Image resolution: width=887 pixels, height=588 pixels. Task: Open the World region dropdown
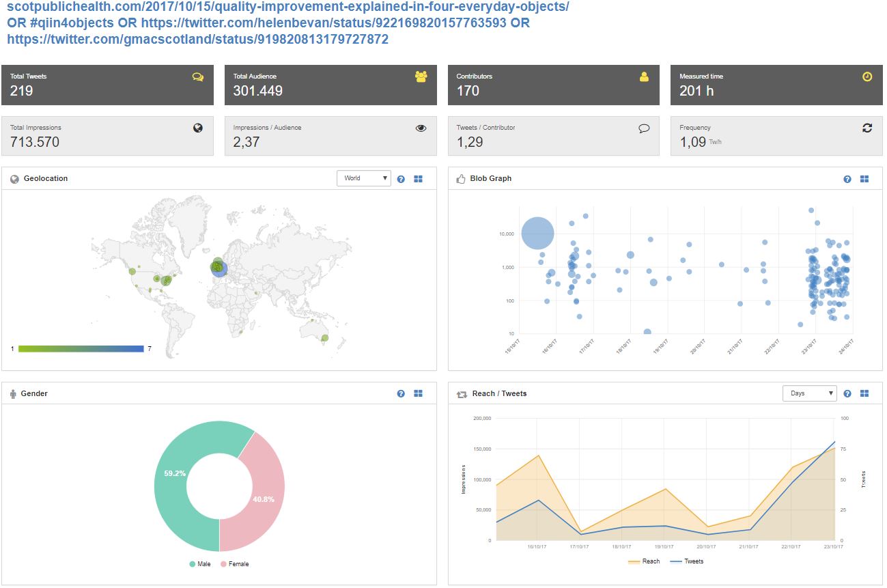(x=364, y=178)
